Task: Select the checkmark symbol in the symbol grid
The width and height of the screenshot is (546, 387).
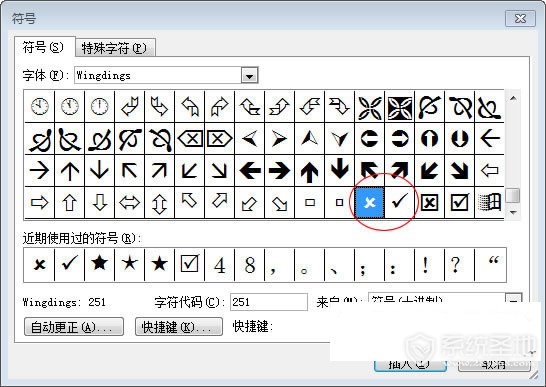Action: click(x=399, y=202)
